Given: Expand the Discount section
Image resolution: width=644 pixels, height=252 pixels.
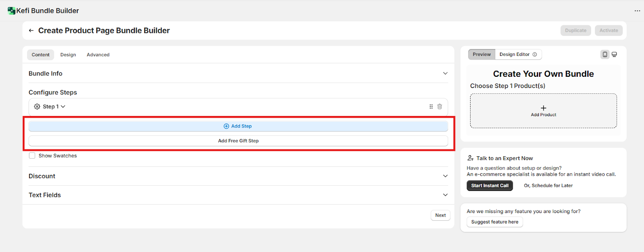Looking at the screenshot, I should pos(445,176).
